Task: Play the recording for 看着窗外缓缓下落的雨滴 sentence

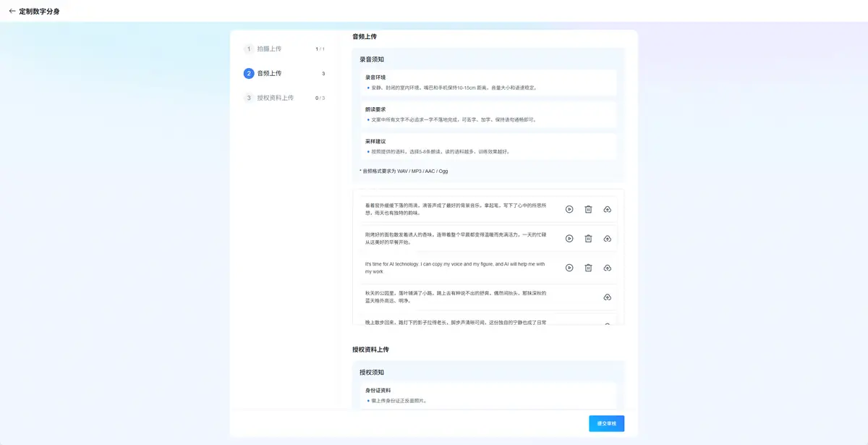Action: tap(569, 209)
